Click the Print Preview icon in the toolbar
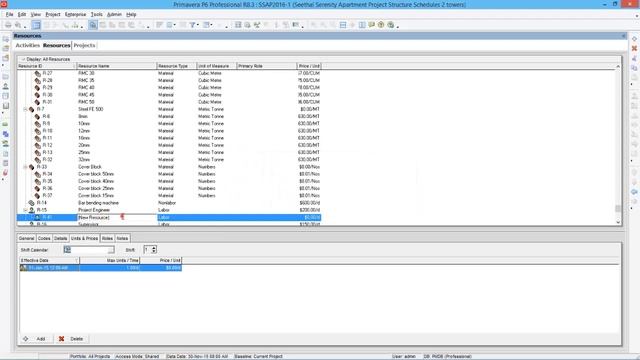This screenshot has width=640, height=360. [18, 25]
